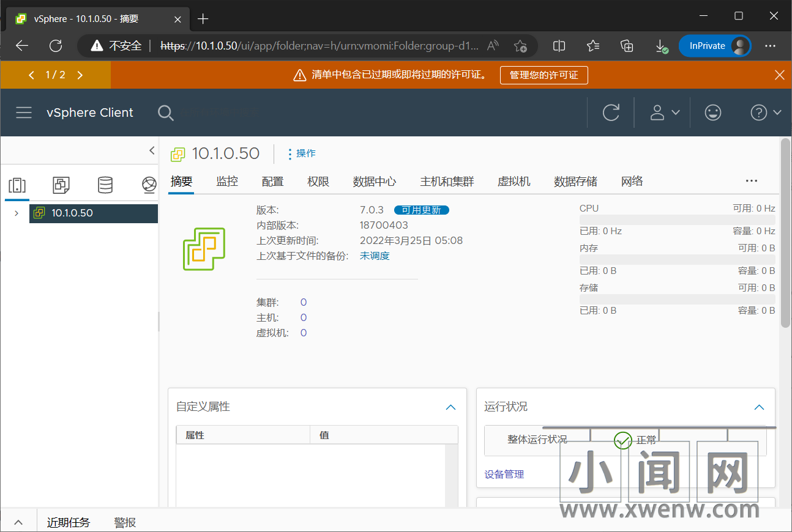This screenshot has height=532, width=792.
Task: Click the address bar URL
Action: (319, 46)
